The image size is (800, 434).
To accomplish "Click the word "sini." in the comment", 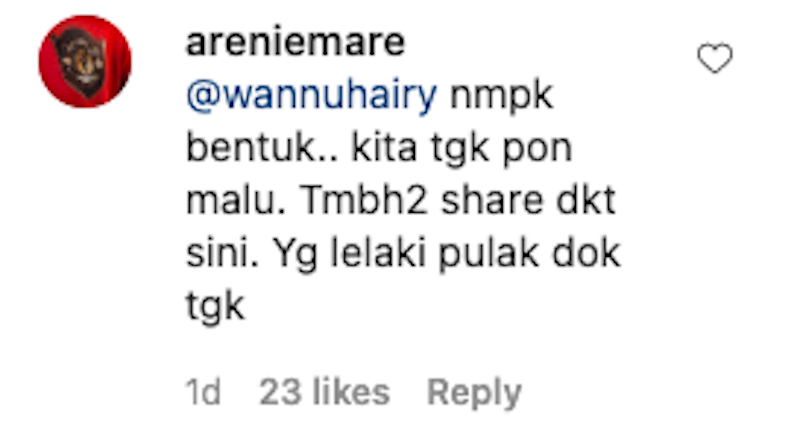I will pos(222,253).
